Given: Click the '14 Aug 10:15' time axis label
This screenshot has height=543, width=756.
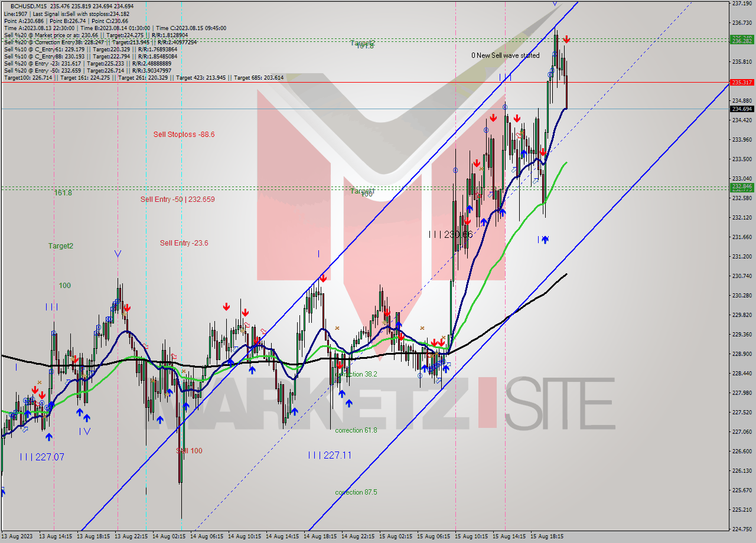Looking at the screenshot, I should [245, 537].
